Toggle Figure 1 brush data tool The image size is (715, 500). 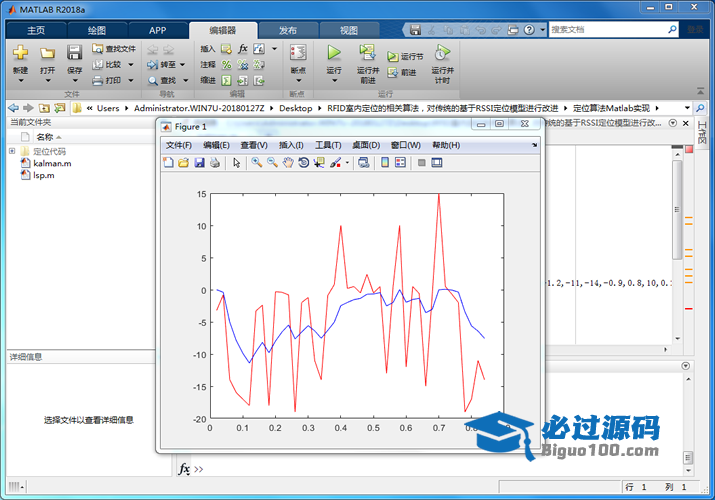coord(335,163)
